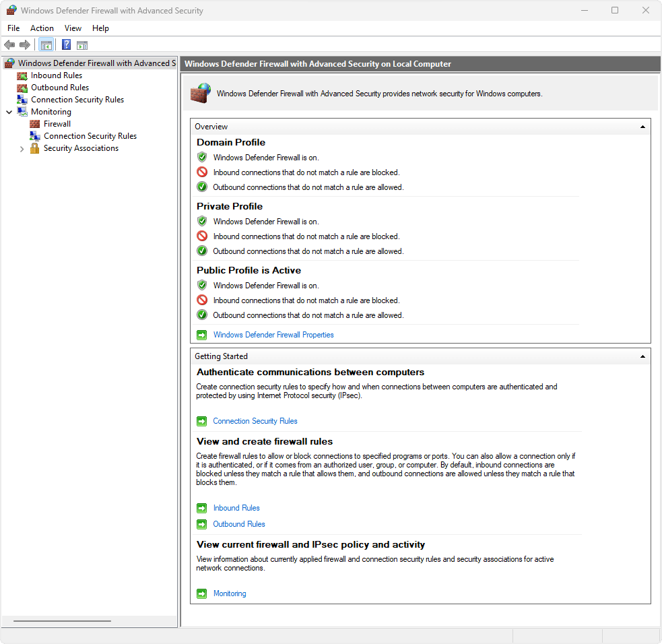This screenshot has height=644, width=662.
Task: Open Windows Defender Firewall Properties link
Action: click(273, 334)
